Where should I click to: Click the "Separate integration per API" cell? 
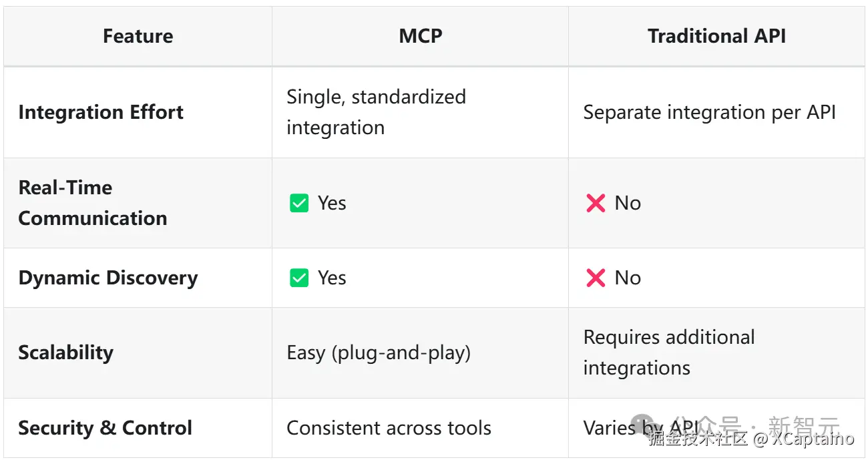click(709, 112)
